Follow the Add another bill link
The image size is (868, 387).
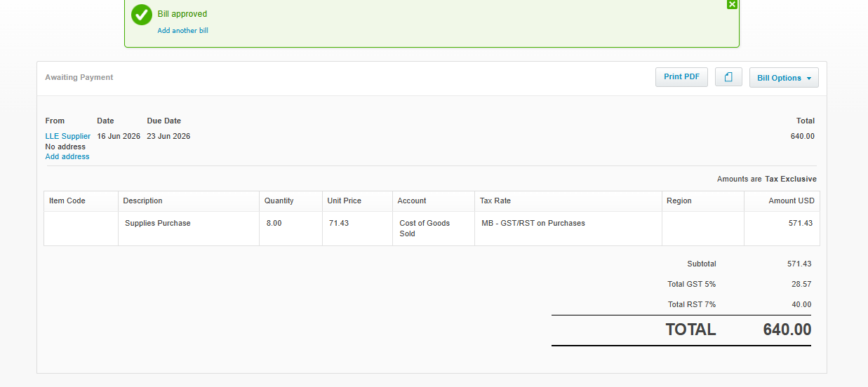pos(182,31)
